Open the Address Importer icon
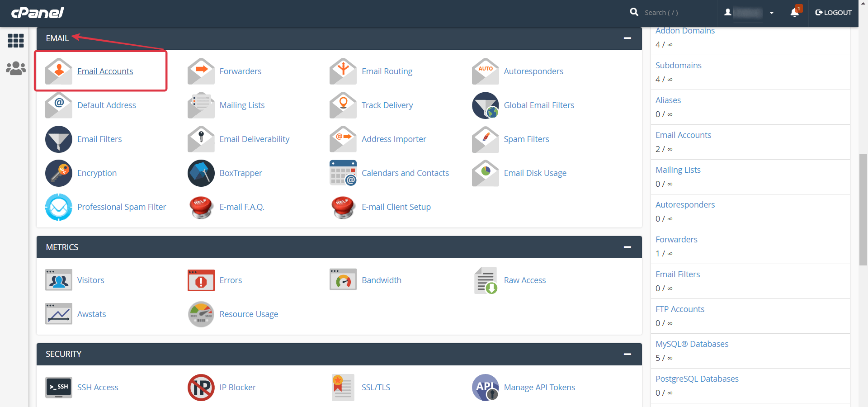 [343, 139]
